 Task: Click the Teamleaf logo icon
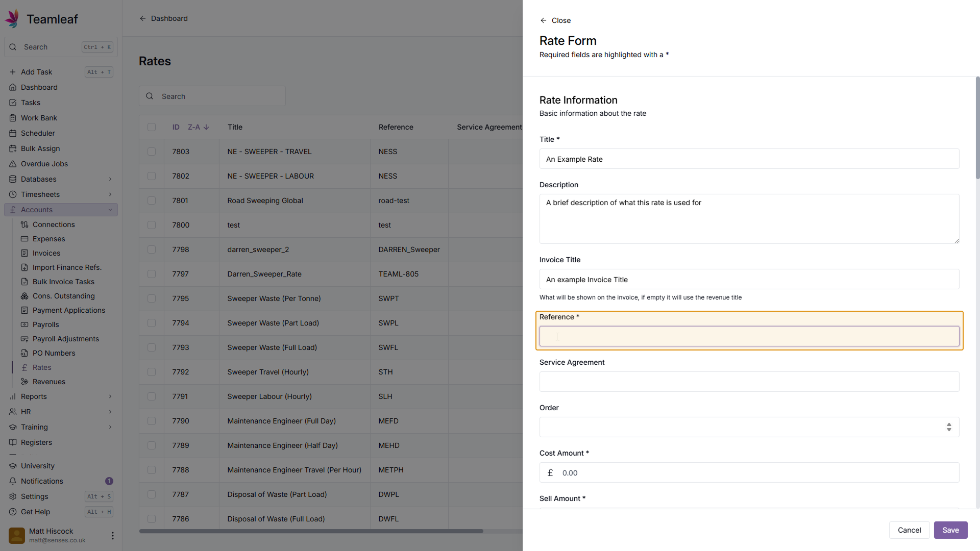[12, 18]
